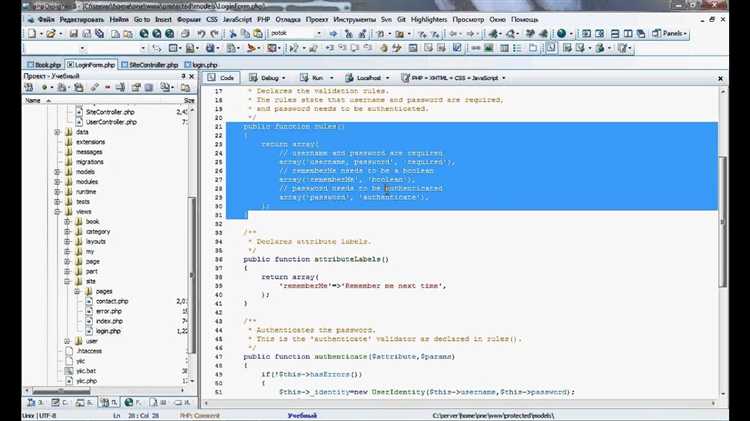
Task: Expand the user folder in the tree
Action: coord(67,341)
